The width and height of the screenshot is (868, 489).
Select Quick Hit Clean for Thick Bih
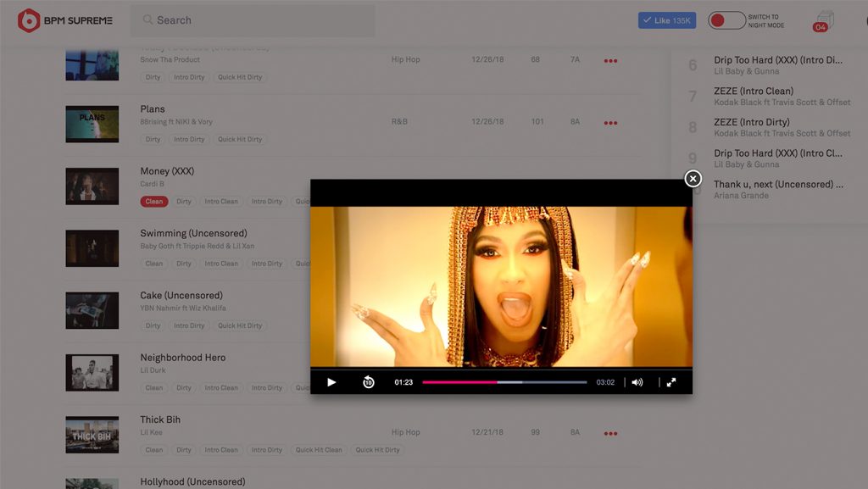(x=319, y=450)
